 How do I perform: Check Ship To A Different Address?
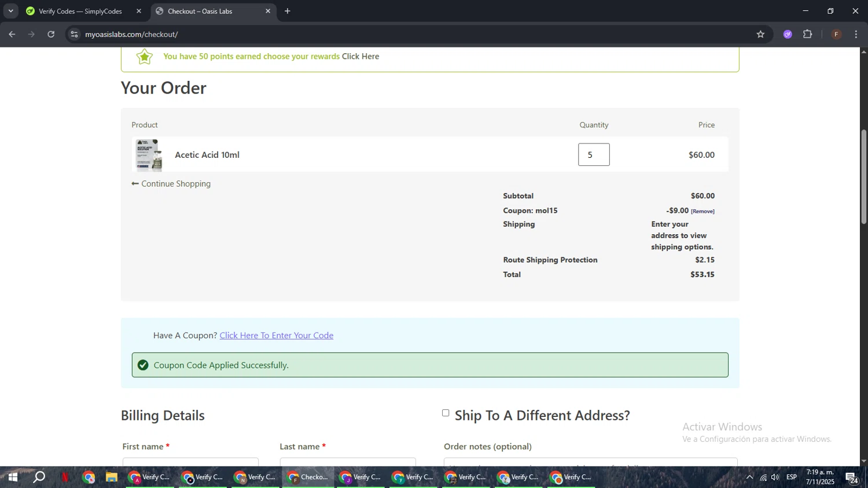click(x=446, y=413)
